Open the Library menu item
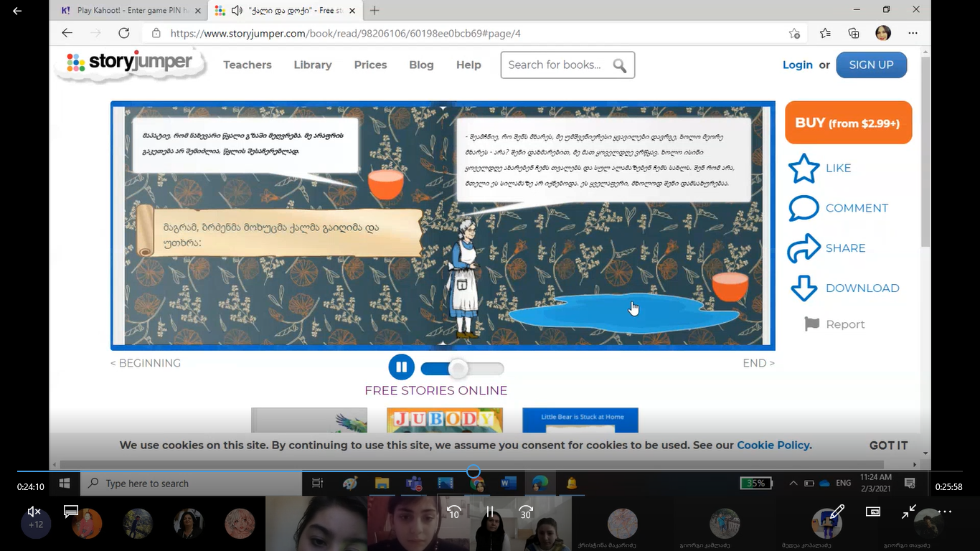980x551 pixels. pos(313,65)
